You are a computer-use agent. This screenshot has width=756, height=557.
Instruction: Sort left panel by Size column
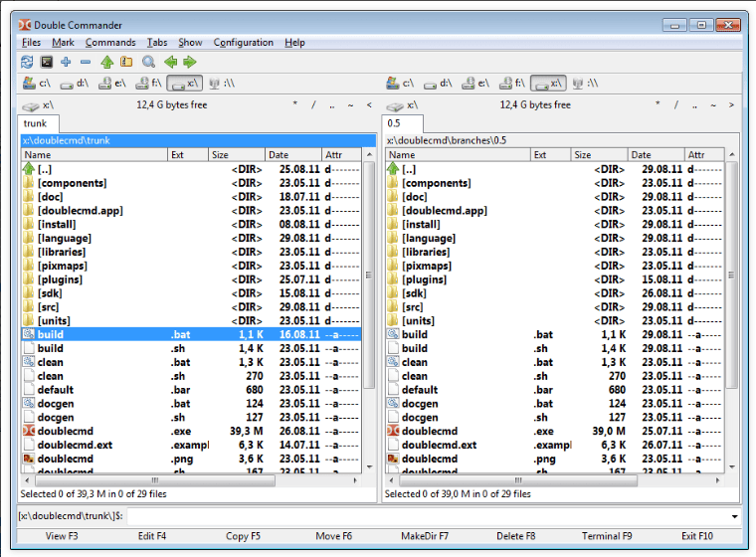(237, 155)
